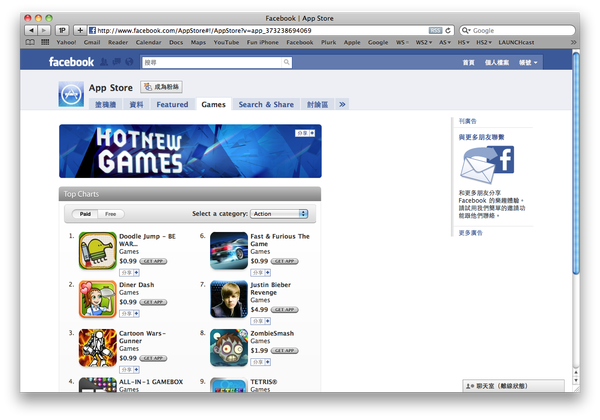
Task: Open the HS2 bookmarks folder dropdown
Action: coord(484,42)
